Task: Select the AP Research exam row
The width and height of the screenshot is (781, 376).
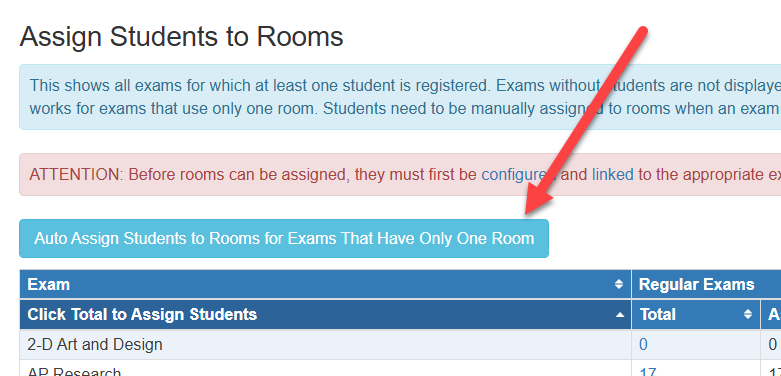Action: pos(326,368)
